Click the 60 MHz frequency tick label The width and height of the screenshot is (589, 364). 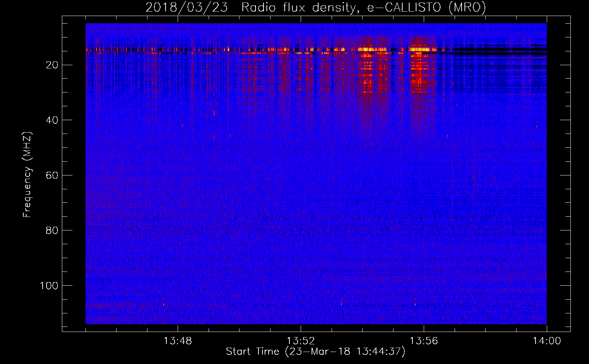(x=52, y=175)
